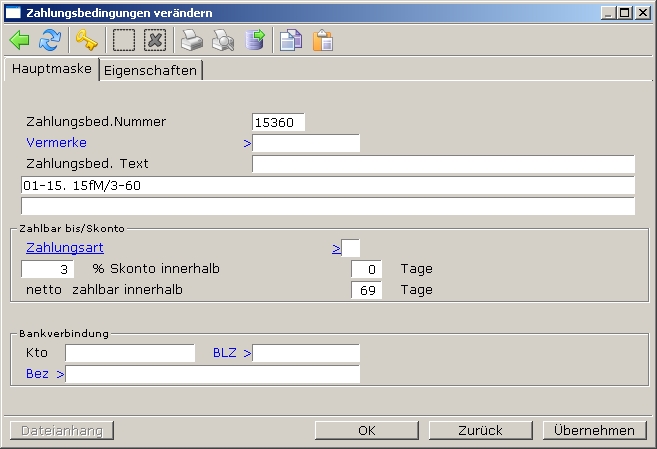
Task: Click the Zahlungsbed.Nummer field showing 15360
Action: click(278, 122)
